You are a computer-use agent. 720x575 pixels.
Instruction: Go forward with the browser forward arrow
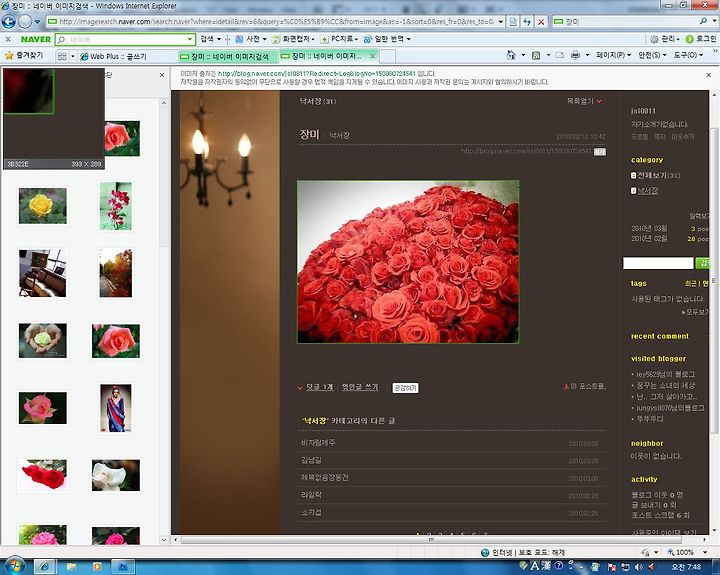(25, 22)
